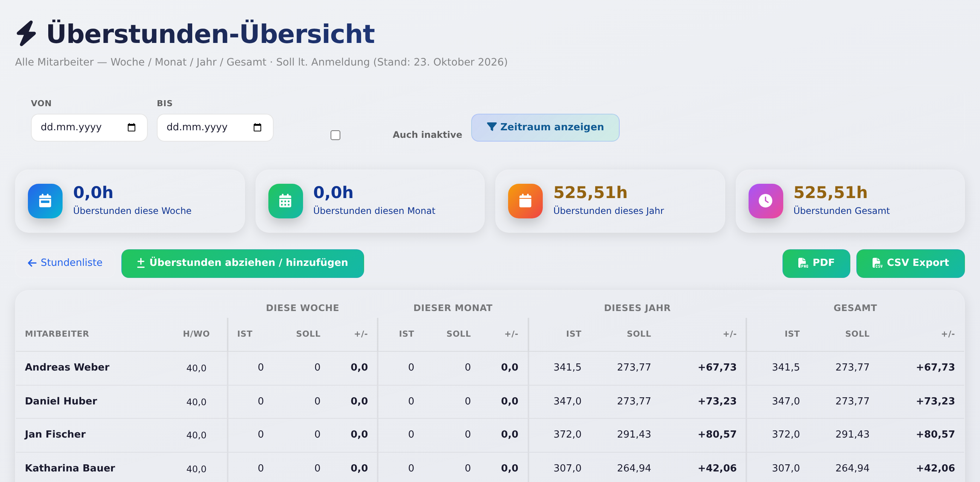The image size is (980, 482).
Task: Click the Überstunden diese Woche label
Action: (132, 210)
